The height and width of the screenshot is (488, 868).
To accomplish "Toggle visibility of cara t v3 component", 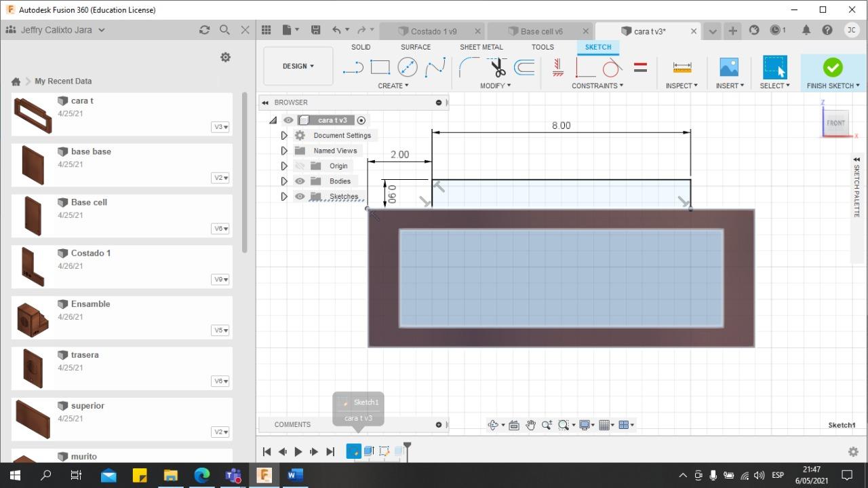I will (x=288, y=120).
